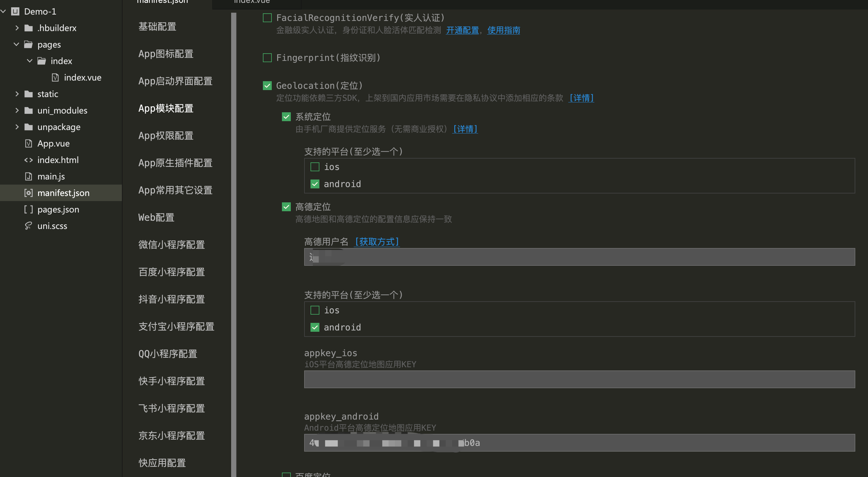Image resolution: width=868 pixels, height=477 pixels.
Task: Click the .hbuilderx folder icon
Action: 29,28
